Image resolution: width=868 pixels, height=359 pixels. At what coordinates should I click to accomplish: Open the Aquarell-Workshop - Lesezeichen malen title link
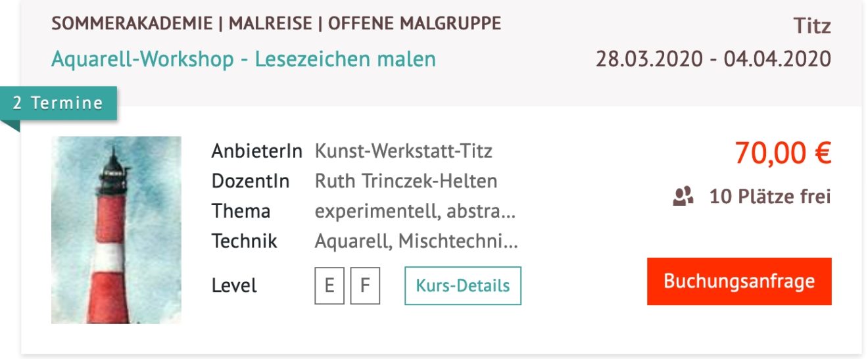pyautogui.click(x=243, y=59)
